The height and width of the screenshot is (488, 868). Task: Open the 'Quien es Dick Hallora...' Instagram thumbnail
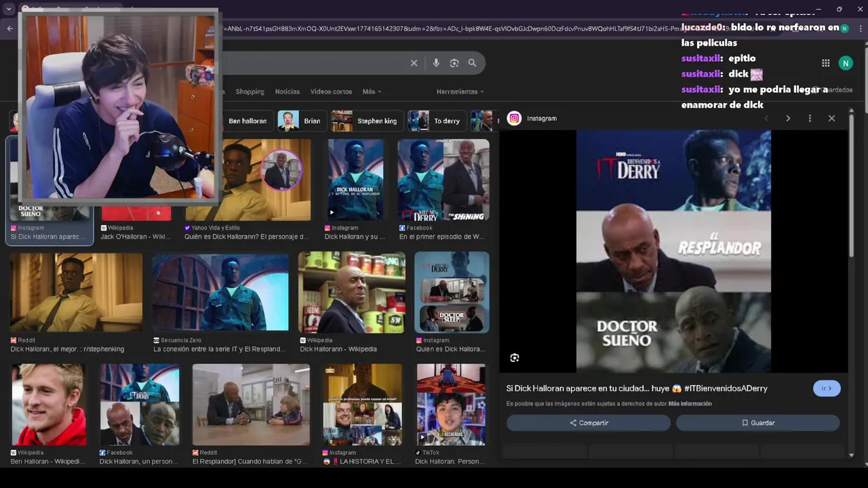pos(452,292)
